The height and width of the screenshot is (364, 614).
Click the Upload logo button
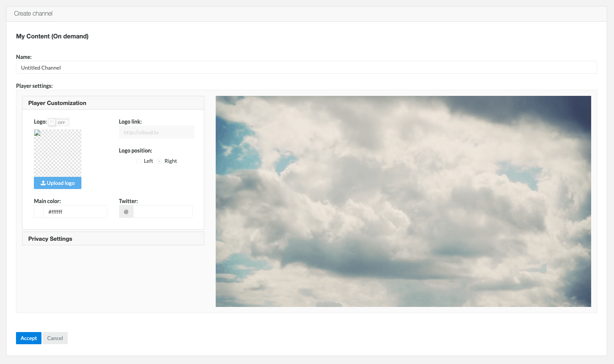pos(57,183)
